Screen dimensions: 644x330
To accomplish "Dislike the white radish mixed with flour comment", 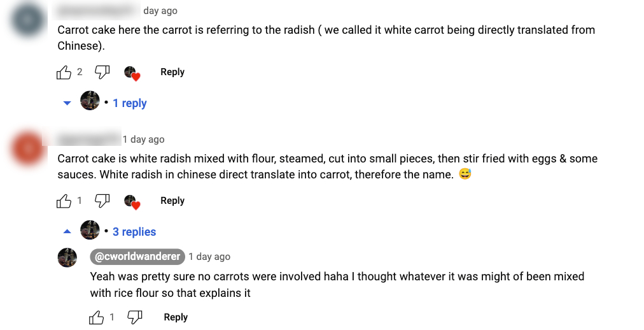I will 102,201.
